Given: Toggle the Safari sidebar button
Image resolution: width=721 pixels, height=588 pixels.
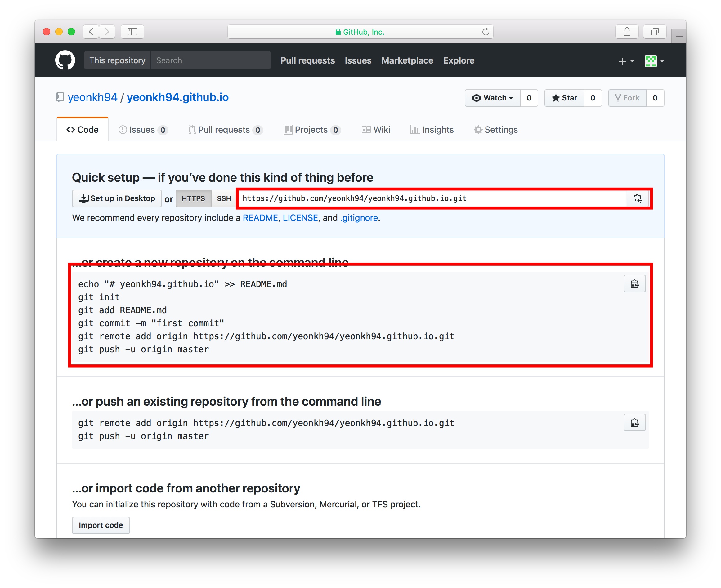Looking at the screenshot, I should point(132,32).
